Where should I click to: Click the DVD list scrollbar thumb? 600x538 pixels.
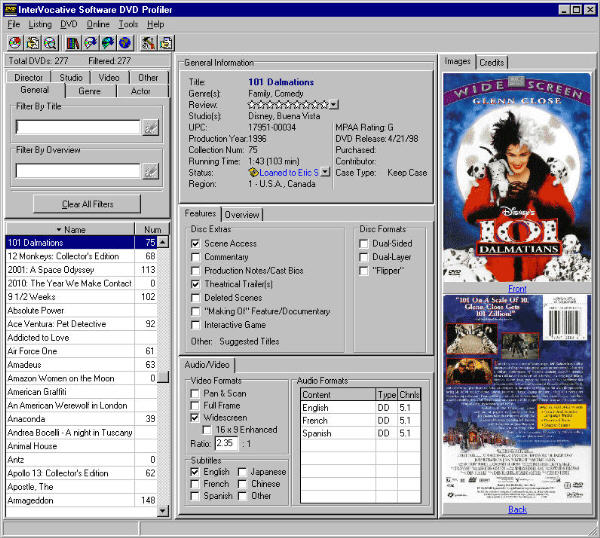tap(163, 376)
